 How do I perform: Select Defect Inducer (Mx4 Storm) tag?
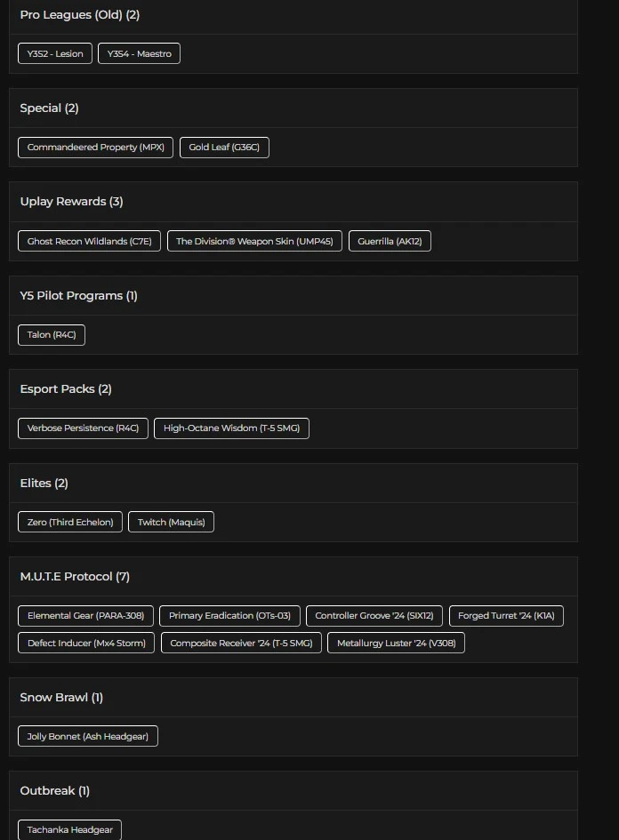[86, 644]
